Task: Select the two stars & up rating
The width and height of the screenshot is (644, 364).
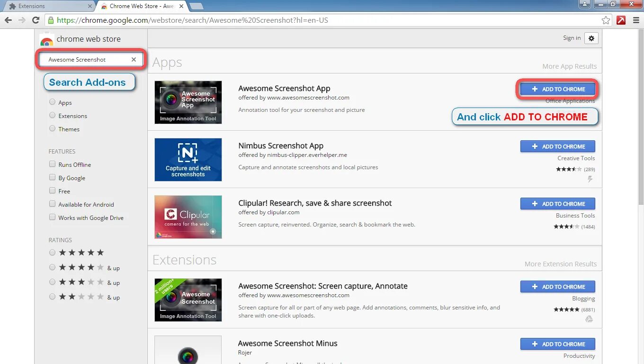Action: [x=52, y=297]
